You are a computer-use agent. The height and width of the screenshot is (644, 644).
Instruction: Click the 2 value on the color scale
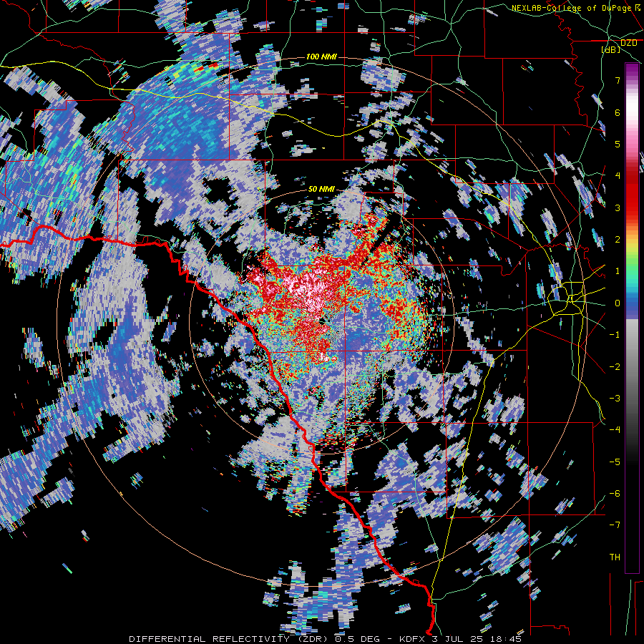618,240
